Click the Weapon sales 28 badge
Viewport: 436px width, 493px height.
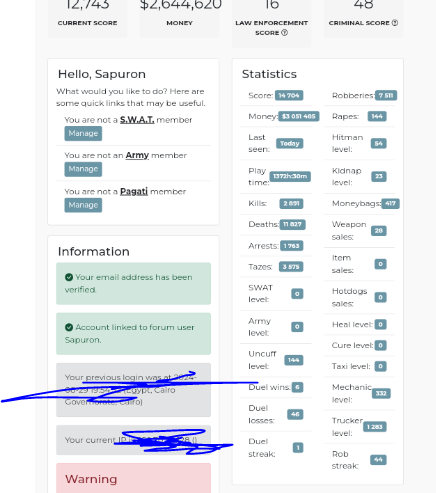[379, 231]
